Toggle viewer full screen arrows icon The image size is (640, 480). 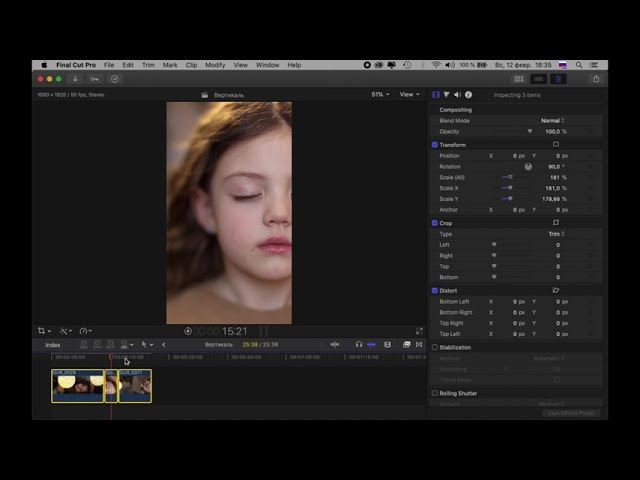coord(419,331)
